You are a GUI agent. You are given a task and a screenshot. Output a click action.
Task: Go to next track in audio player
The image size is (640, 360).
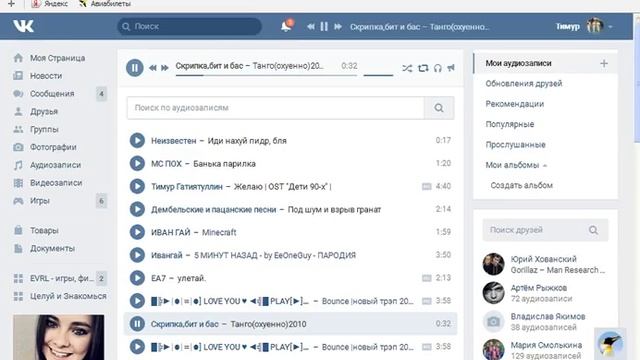pyautogui.click(x=164, y=68)
